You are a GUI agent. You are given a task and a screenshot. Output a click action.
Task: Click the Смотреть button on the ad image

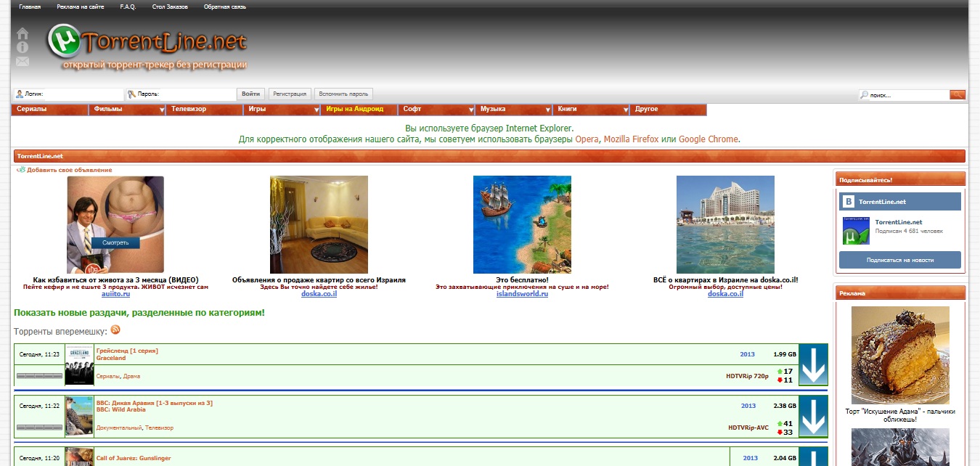click(115, 243)
